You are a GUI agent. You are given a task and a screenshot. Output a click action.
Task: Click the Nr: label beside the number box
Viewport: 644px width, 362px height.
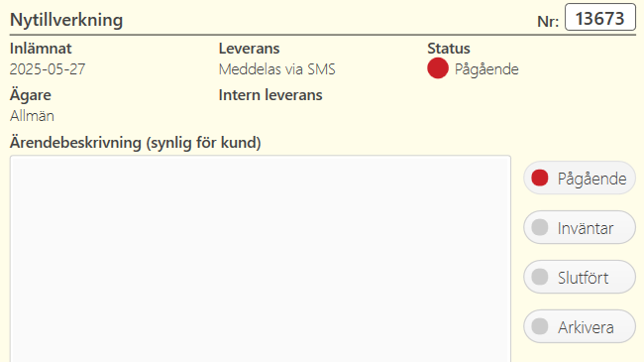pos(548,22)
